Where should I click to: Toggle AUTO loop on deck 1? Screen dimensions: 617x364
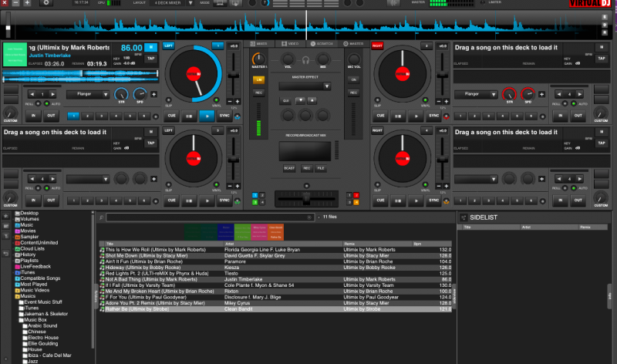coord(47,103)
